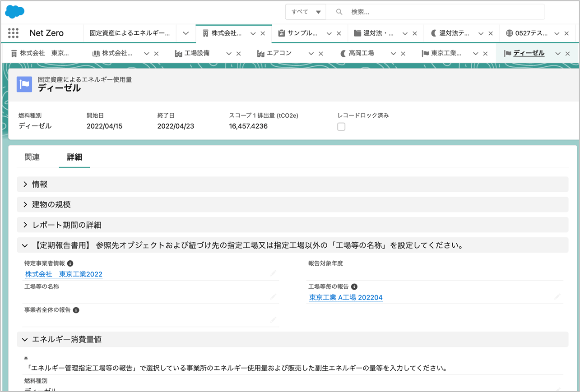Open the App Launcher grid icon
580x392 pixels.
pyautogui.click(x=14, y=33)
